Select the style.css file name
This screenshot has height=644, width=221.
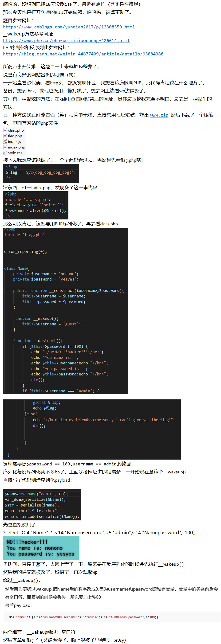pyautogui.click(x=15, y=153)
